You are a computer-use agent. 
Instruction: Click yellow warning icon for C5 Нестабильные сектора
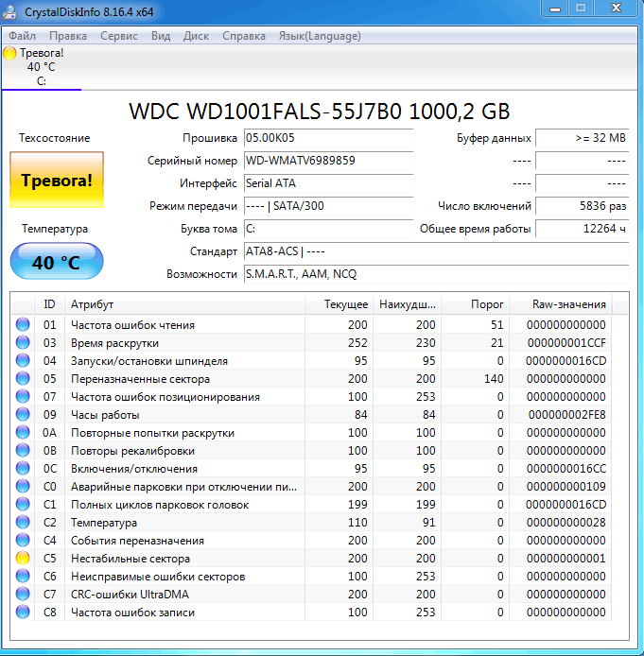23,559
